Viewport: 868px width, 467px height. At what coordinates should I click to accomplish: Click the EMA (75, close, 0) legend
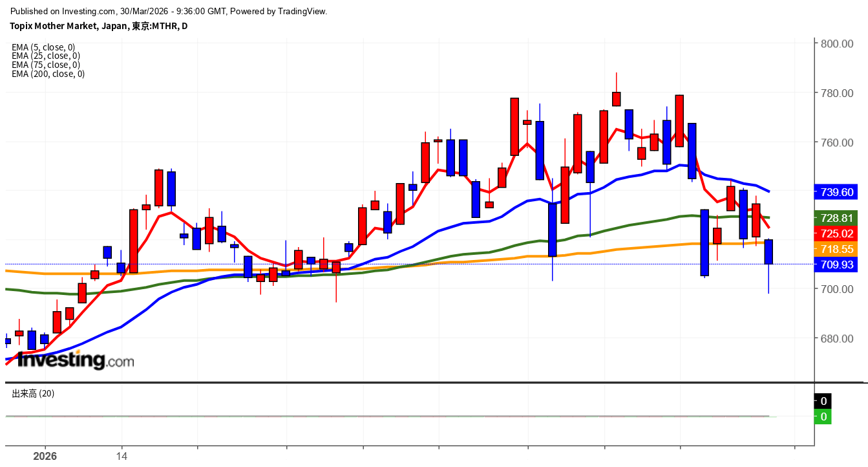46,65
